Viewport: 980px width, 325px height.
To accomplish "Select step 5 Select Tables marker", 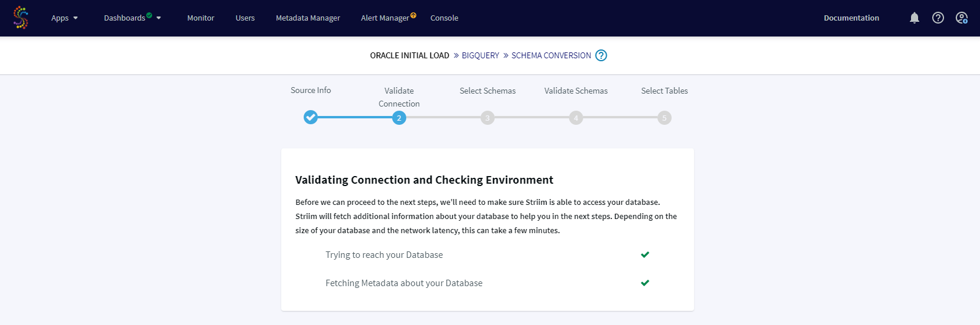I will [x=665, y=118].
